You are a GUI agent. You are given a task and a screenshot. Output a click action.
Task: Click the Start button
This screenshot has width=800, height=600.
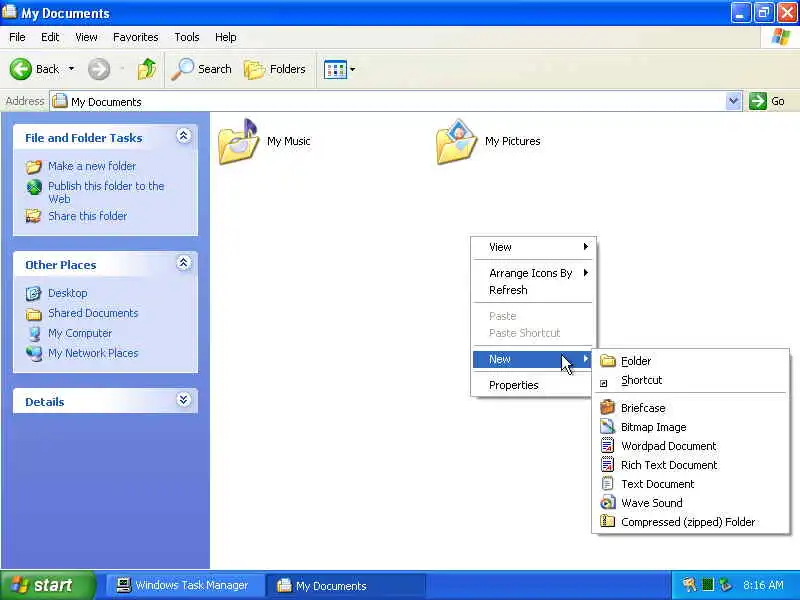pyautogui.click(x=47, y=585)
